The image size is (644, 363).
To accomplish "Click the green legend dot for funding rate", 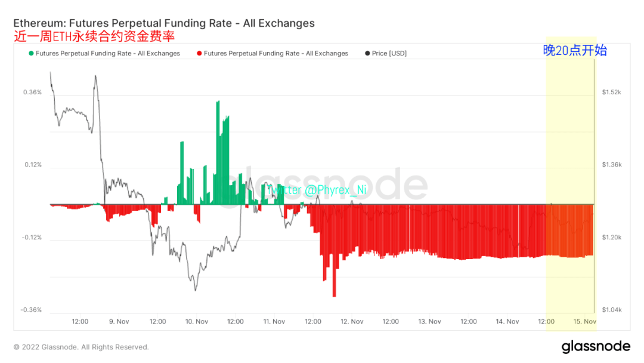I will [30, 53].
